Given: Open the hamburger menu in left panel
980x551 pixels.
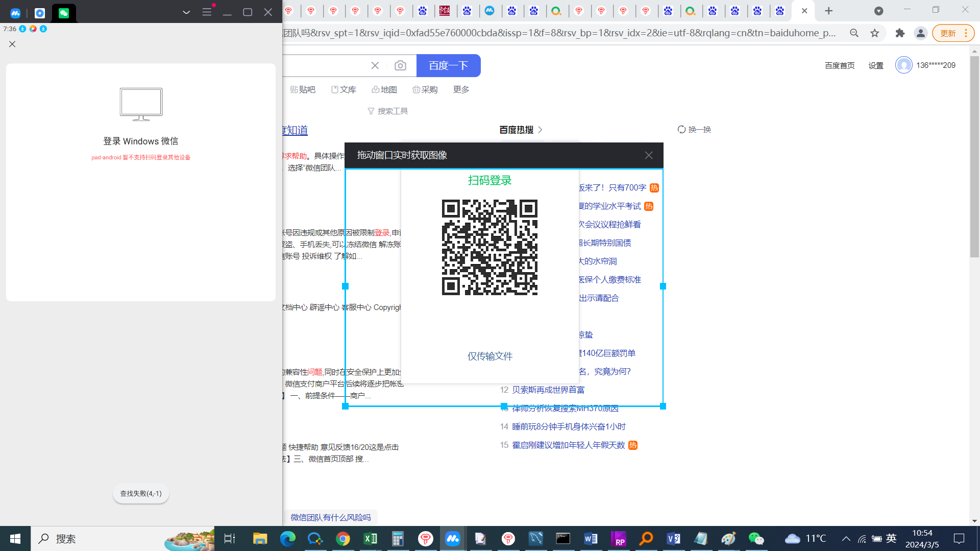Looking at the screenshot, I should (207, 12).
